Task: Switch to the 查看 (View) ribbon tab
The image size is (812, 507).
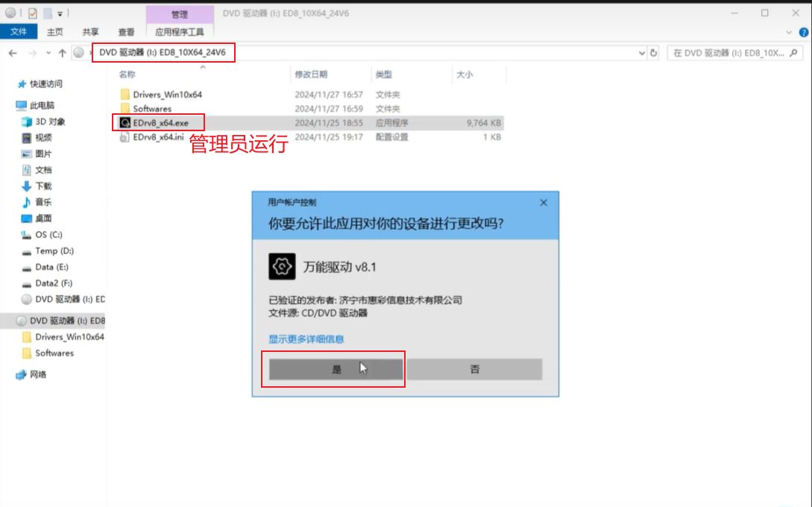Action: [126, 32]
